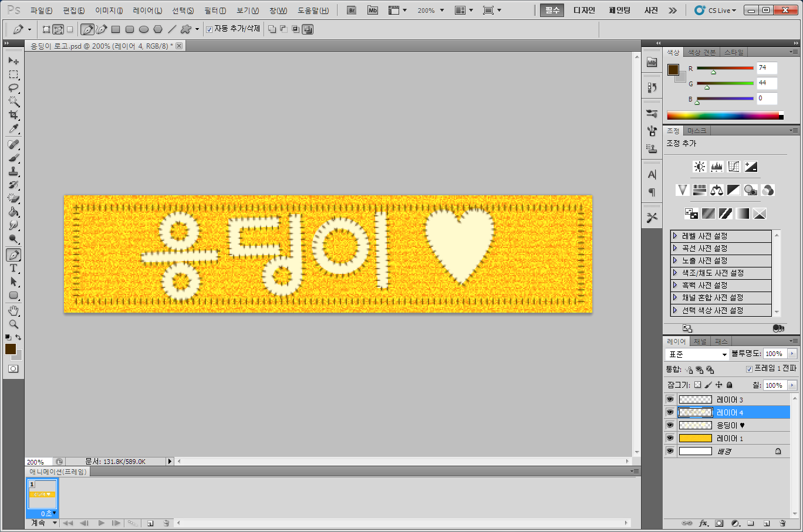Select the Move tool

coord(14,60)
